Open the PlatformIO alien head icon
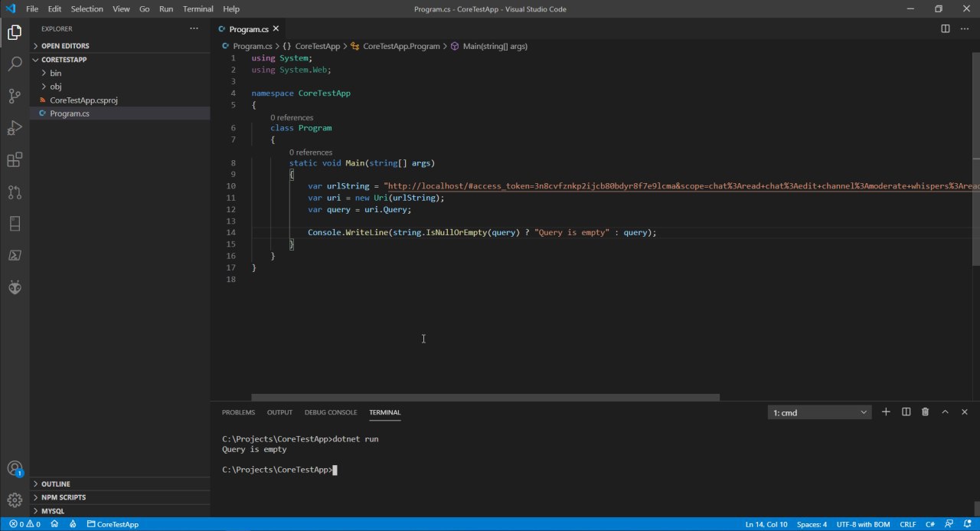Viewport: 980px width, 531px height. coord(15,287)
